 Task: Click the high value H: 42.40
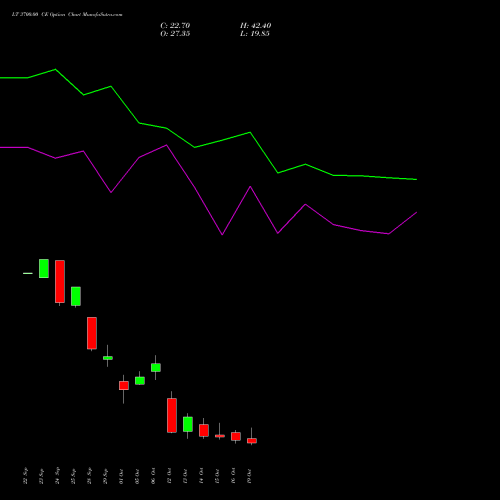[255, 26]
